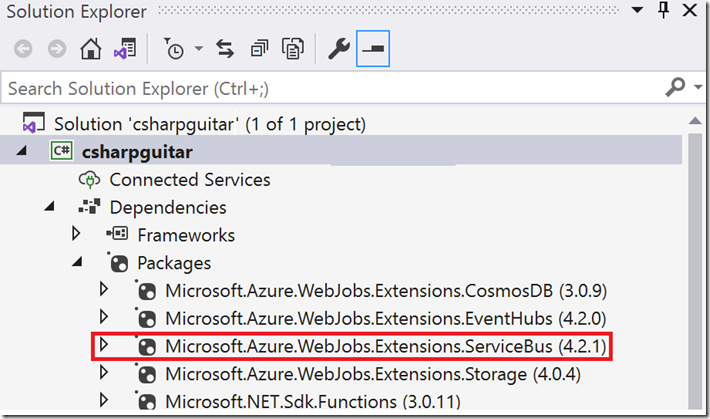This screenshot has height=419, width=710.
Task: Expand the Frameworks node
Action: (76, 234)
